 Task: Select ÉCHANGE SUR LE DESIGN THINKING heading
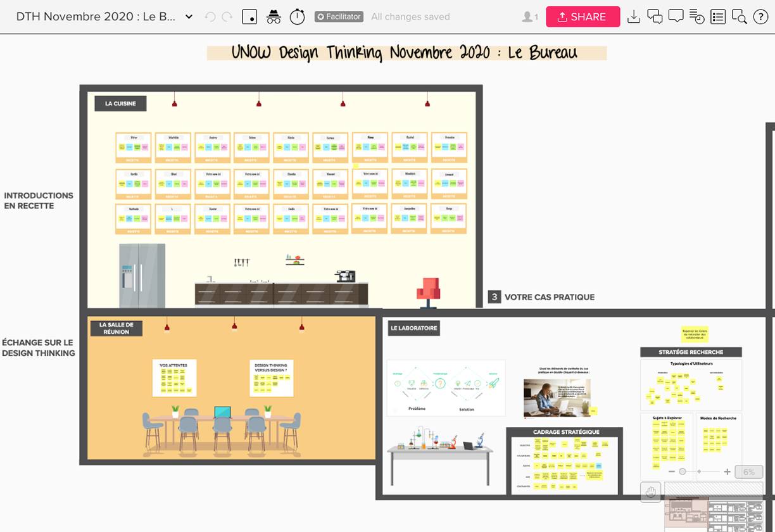(39, 348)
